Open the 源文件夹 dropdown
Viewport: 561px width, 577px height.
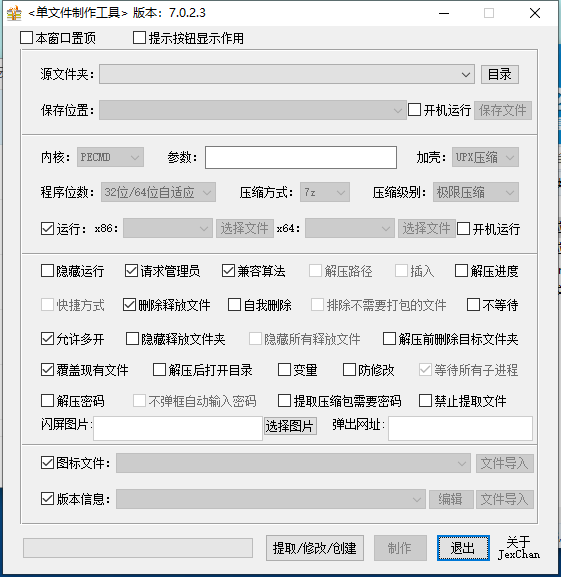click(x=287, y=74)
